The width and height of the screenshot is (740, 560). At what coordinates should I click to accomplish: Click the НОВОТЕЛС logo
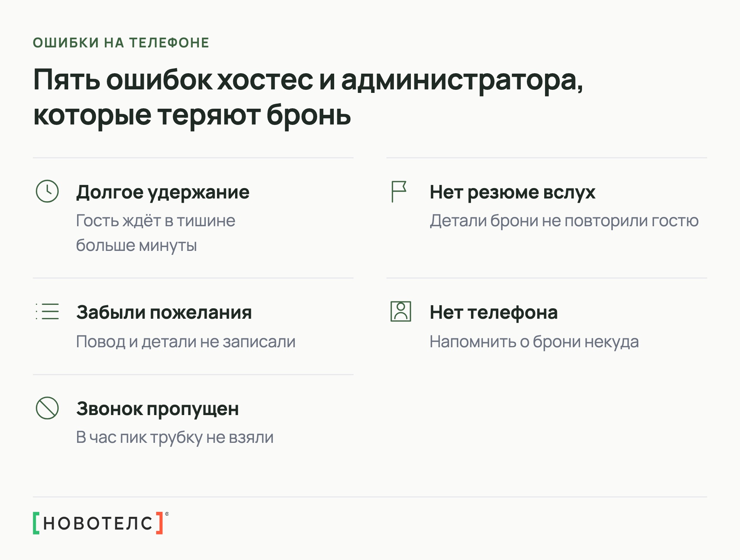tap(101, 523)
